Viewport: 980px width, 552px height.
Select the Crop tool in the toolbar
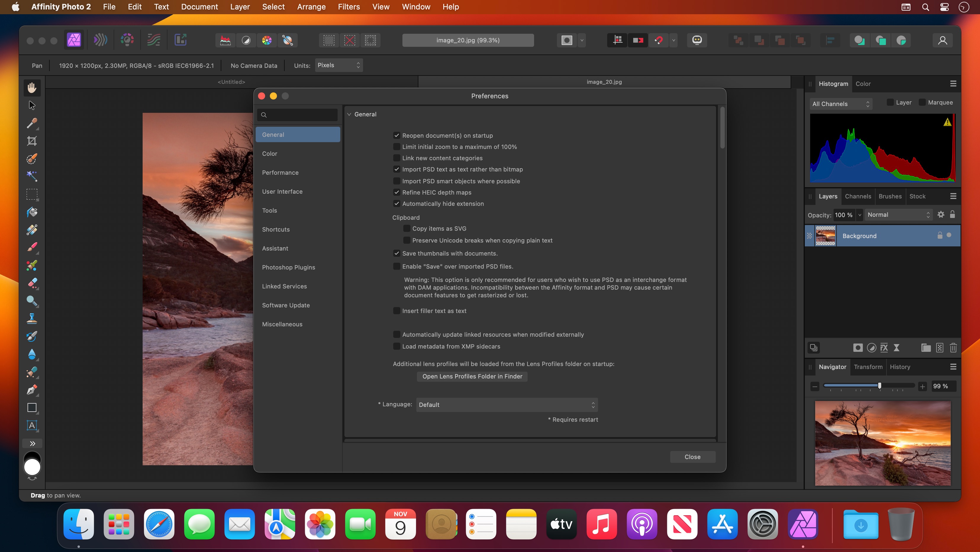coord(32,141)
